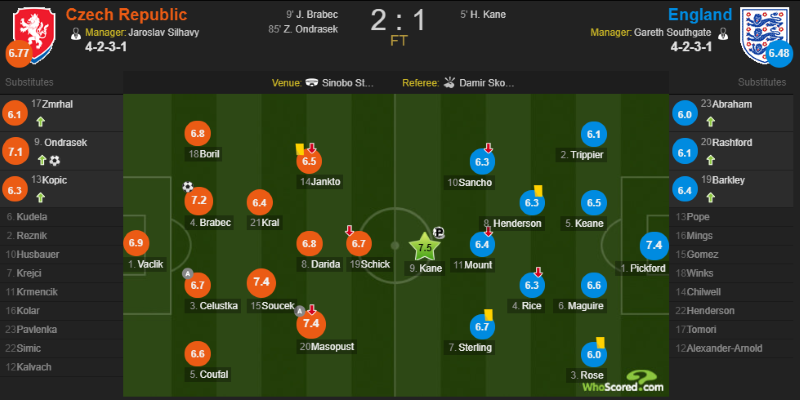Screen dimensions: 800x400
Task: Click the stadium icon beside Venue
Action: (311, 83)
